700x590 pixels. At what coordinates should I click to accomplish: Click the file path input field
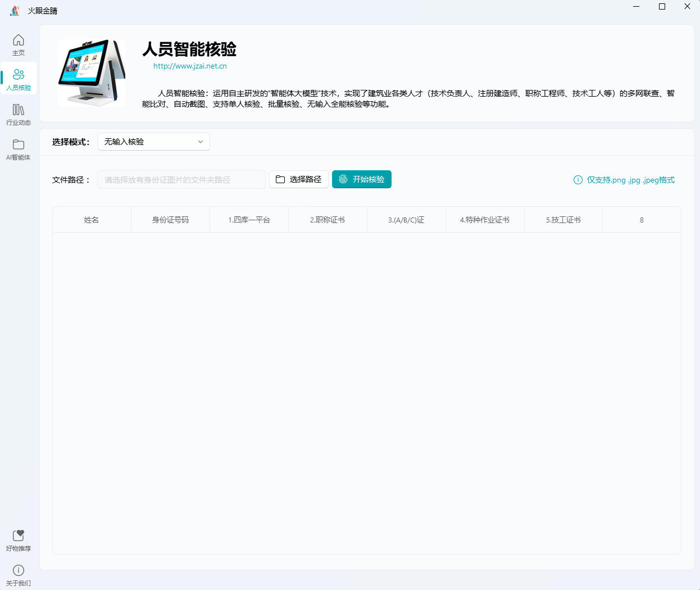point(181,179)
